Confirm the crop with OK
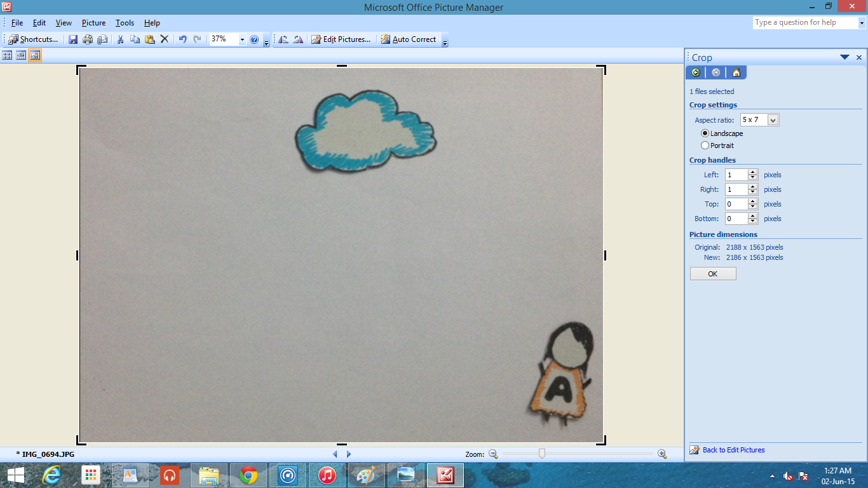 tap(712, 273)
